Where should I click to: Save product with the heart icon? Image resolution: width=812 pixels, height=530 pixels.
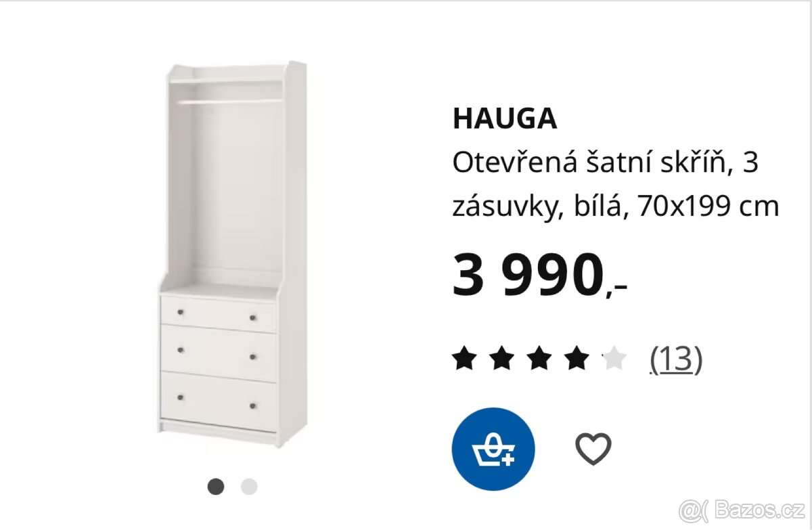click(x=593, y=449)
